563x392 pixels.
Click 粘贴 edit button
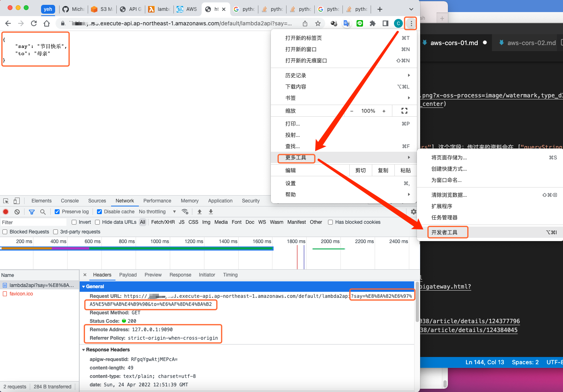[406, 170]
